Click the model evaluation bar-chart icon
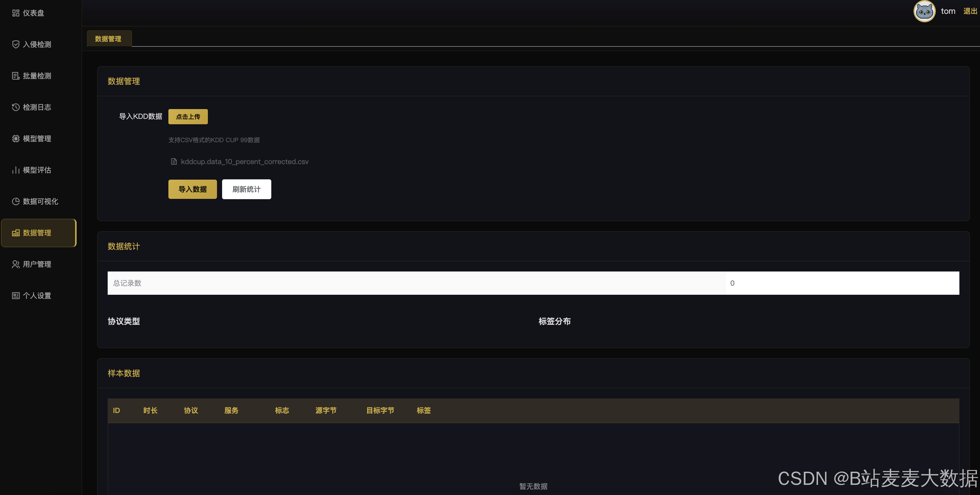The width and height of the screenshot is (980, 495). coord(16,170)
